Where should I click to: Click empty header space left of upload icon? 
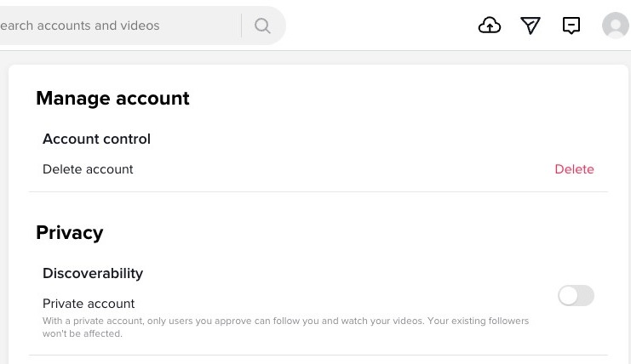[x=383, y=26]
